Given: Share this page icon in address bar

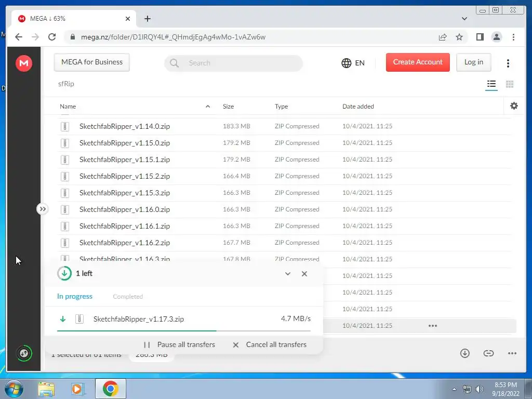Looking at the screenshot, I should pyautogui.click(x=443, y=37).
